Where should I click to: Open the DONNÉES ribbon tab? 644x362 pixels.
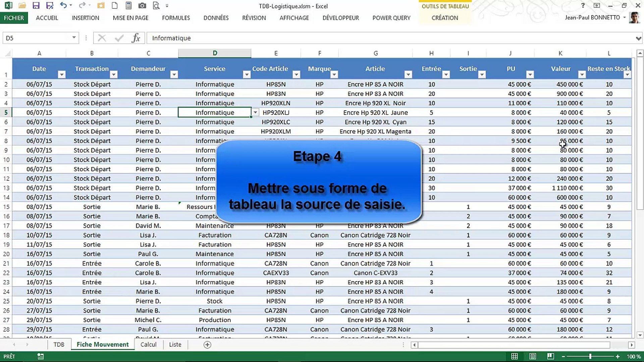[x=216, y=18]
